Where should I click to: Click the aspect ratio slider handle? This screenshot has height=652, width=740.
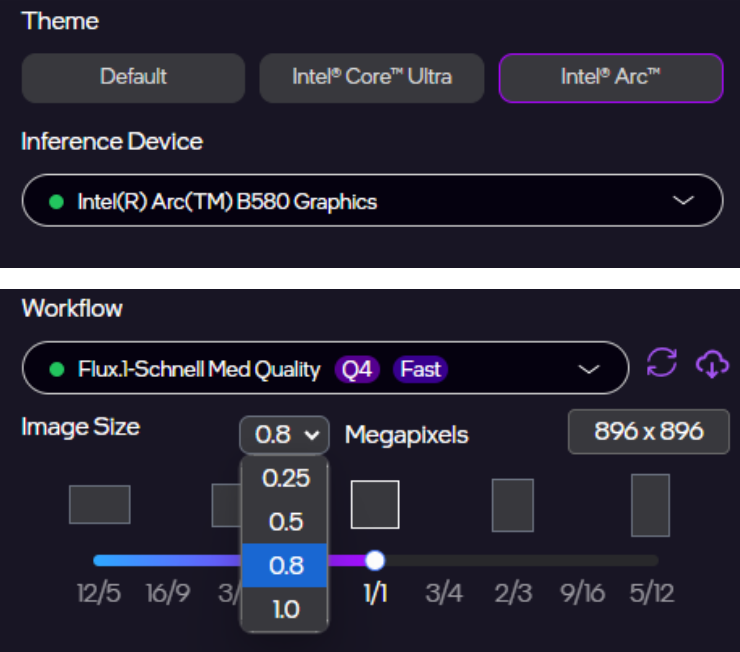(x=375, y=560)
